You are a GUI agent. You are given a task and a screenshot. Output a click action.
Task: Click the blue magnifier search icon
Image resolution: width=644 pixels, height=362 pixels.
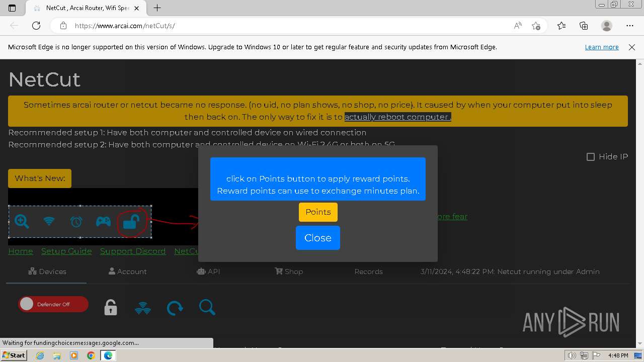[x=207, y=307]
